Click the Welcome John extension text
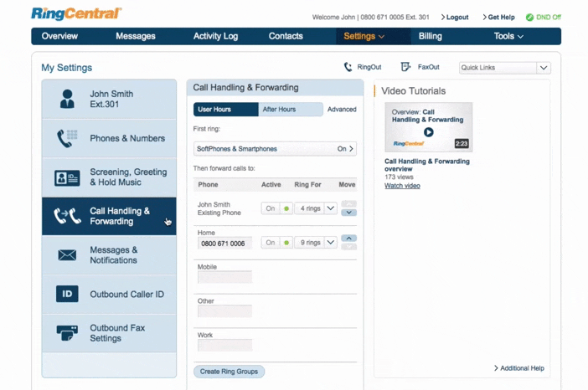 pos(370,18)
